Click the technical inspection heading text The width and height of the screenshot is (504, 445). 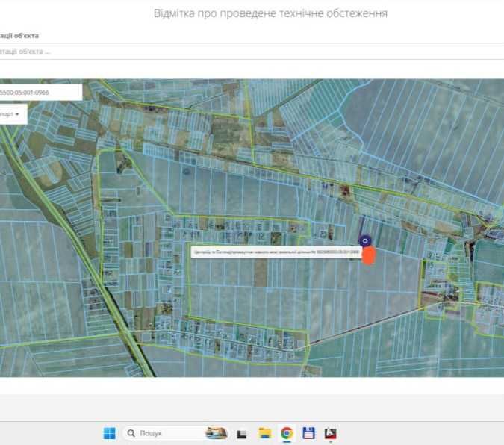270,13
